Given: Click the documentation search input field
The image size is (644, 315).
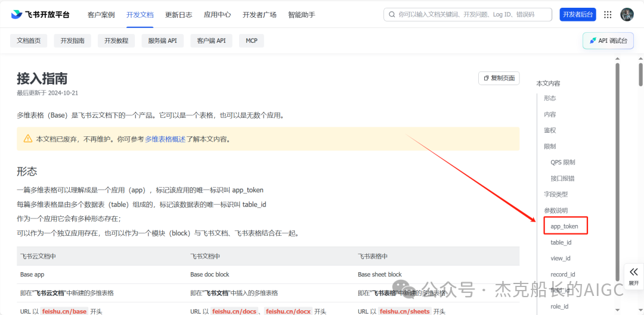Looking at the screenshot, I should click(x=468, y=14).
